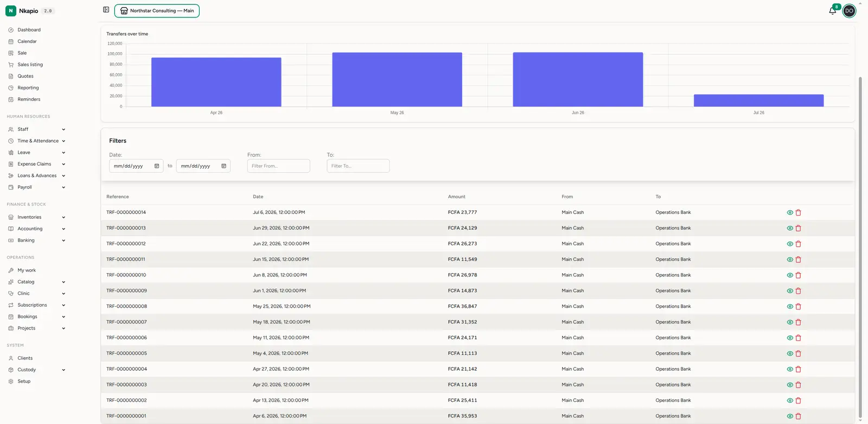Focus the Filter From input field

[278, 166]
